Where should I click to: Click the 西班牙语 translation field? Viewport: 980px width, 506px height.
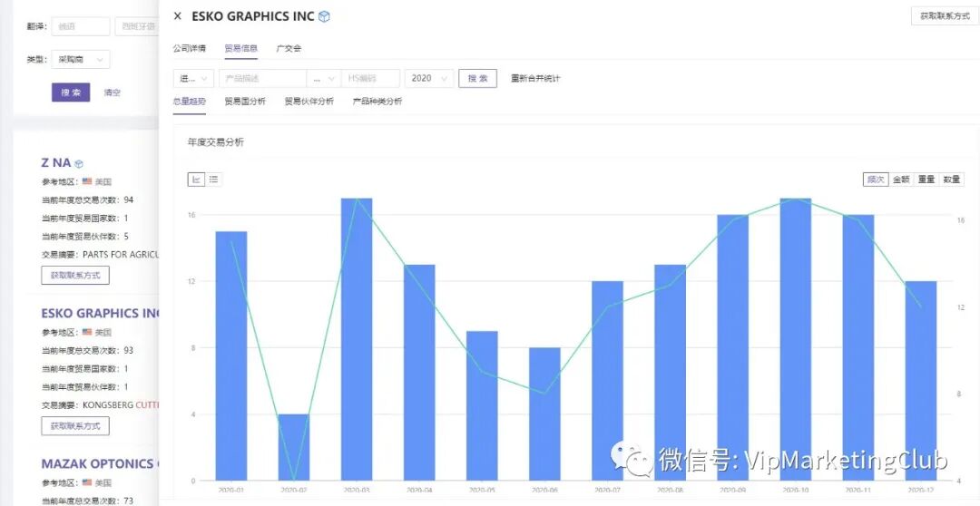coord(136,26)
